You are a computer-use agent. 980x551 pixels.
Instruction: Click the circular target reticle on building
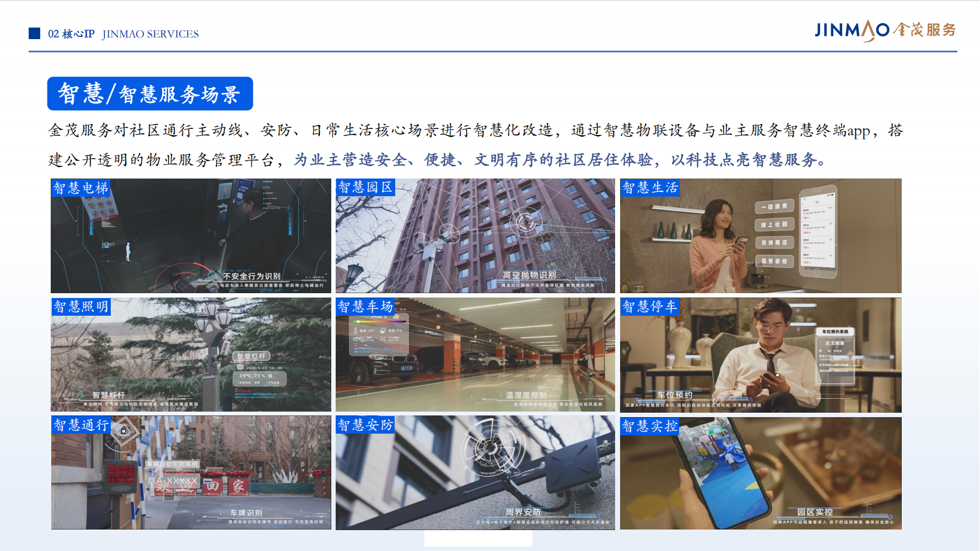525,222
